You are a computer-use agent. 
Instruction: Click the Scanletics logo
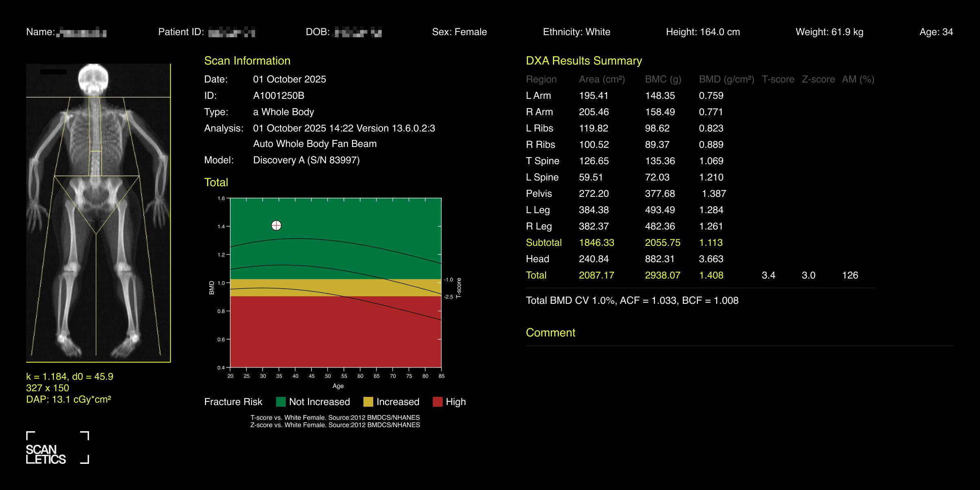57,448
